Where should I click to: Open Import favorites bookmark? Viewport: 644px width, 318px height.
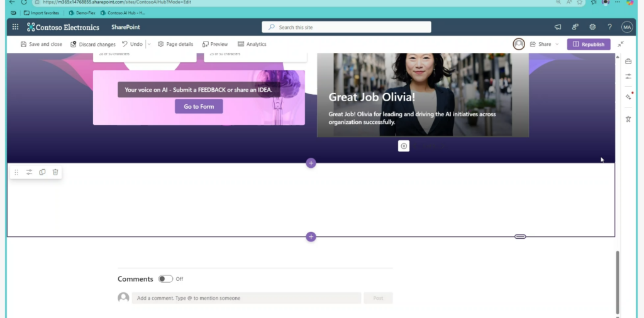pos(42,13)
